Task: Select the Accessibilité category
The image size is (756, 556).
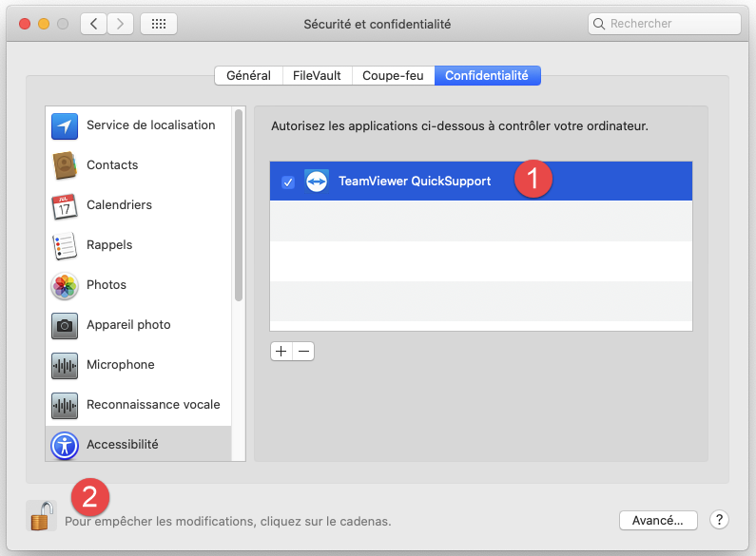Action: tap(122, 445)
